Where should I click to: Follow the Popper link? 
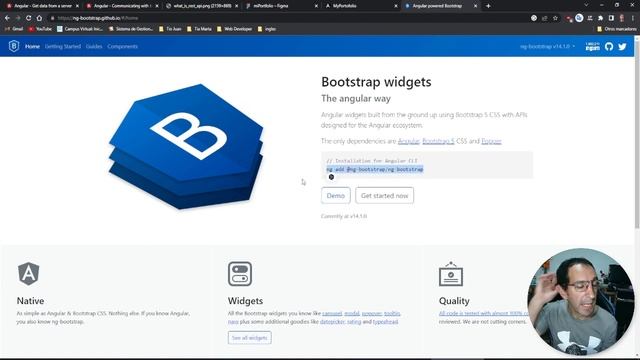491,141
